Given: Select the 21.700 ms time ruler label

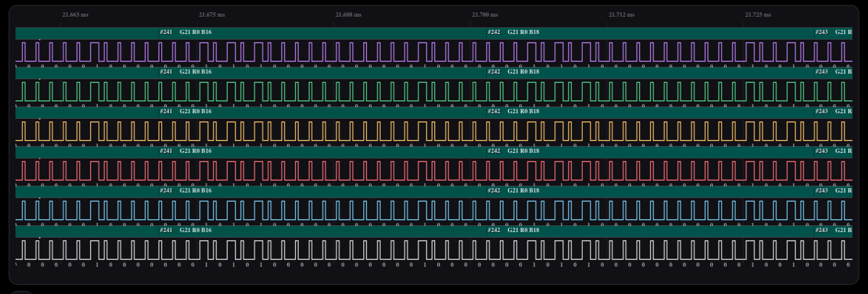Looking at the screenshot, I should point(484,14).
